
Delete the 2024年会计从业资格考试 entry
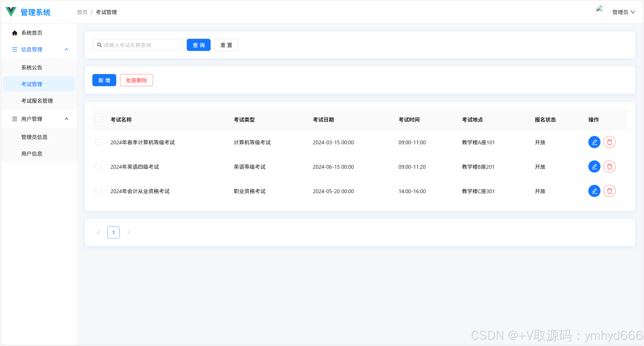point(609,191)
